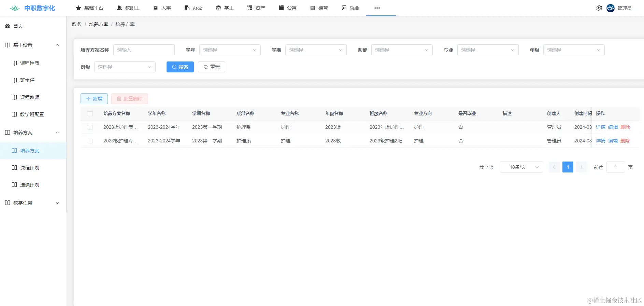Open the 基础平台 top menu
The width and height of the screenshot is (644, 306).
point(90,8)
